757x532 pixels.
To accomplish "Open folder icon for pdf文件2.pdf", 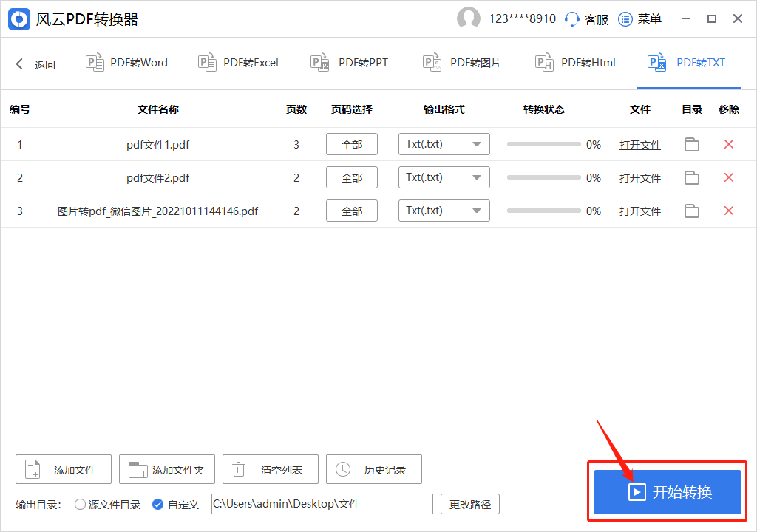I will 692,177.
